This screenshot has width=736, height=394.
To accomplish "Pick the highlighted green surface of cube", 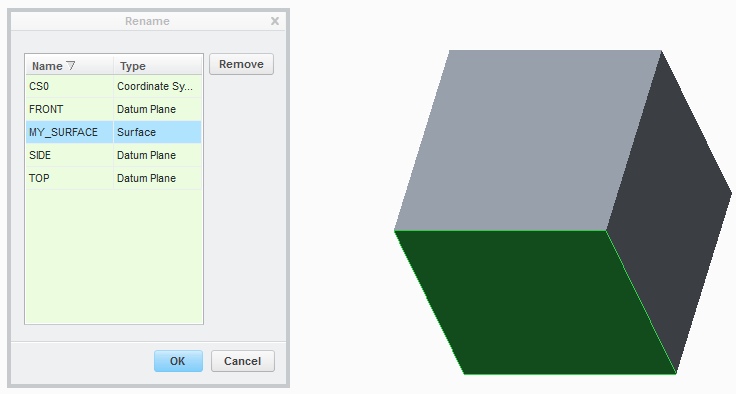I will click(535, 302).
